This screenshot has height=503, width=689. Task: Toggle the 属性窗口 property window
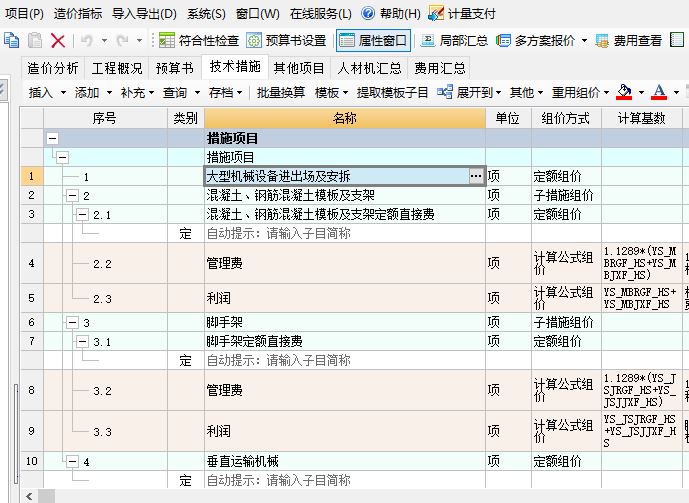pyautogui.click(x=374, y=41)
